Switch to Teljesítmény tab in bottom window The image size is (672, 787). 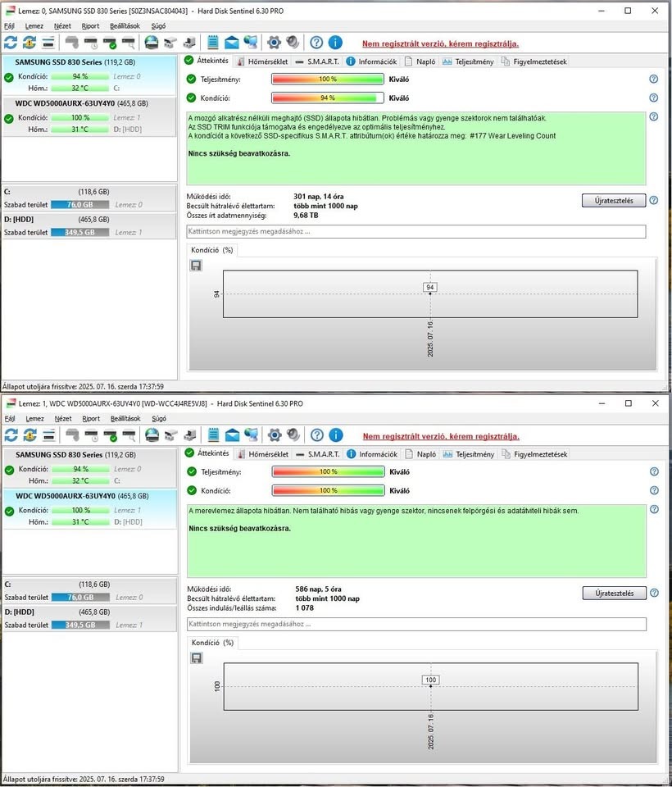469,453
